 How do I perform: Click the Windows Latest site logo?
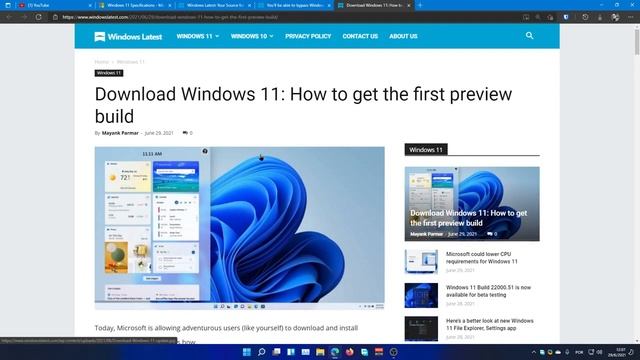[128, 36]
